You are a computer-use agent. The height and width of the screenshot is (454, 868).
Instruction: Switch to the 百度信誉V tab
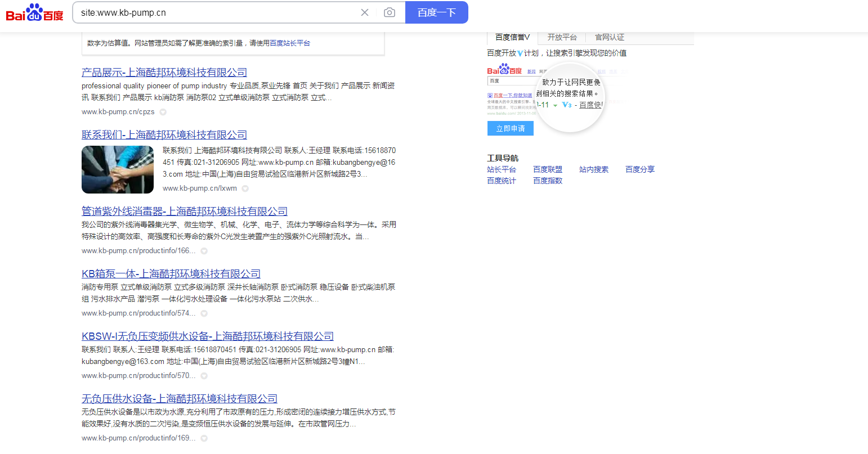coord(512,37)
